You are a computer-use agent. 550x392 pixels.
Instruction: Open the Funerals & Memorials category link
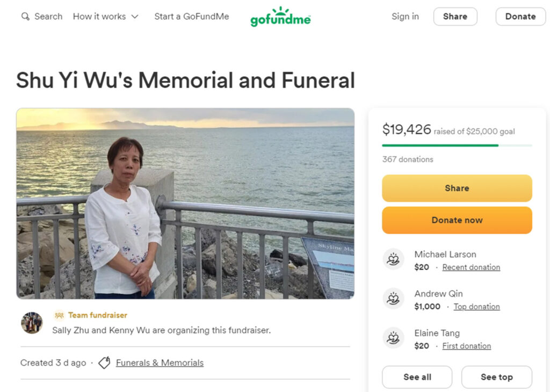[160, 363]
